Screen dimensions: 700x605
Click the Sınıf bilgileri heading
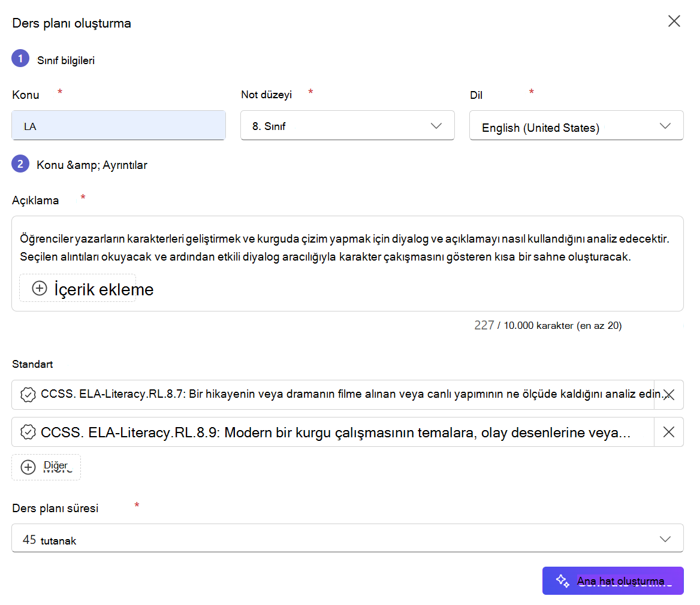pyautogui.click(x=66, y=60)
